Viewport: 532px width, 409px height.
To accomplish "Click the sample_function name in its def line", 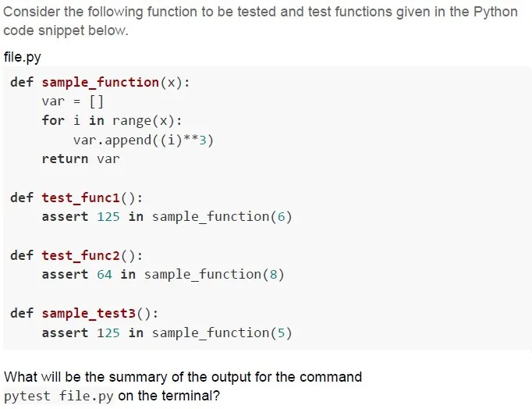I will click(x=101, y=83).
